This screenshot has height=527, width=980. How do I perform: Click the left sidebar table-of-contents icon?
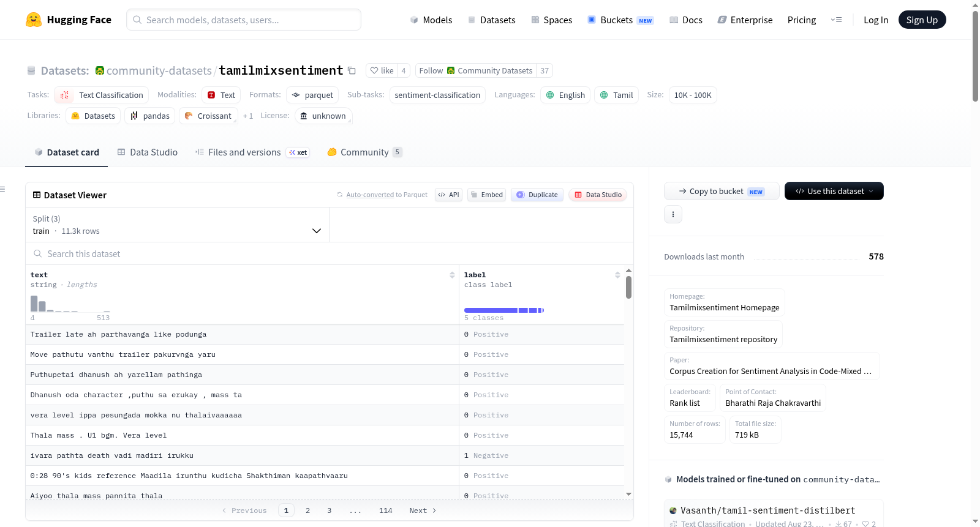coord(3,189)
